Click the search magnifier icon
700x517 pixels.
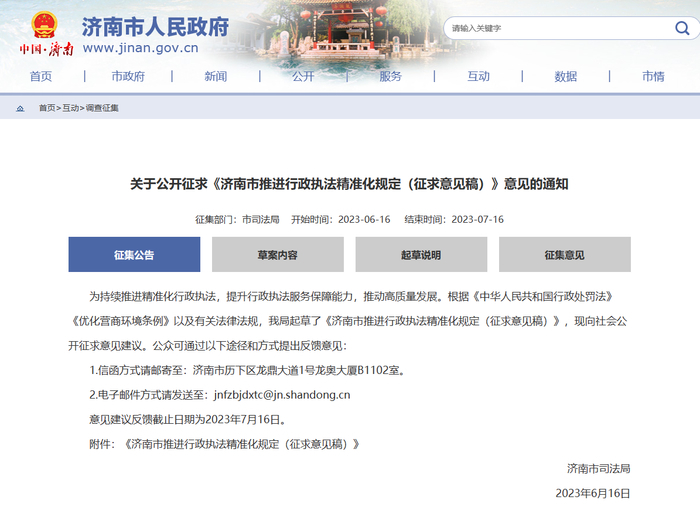[x=682, y=28]
